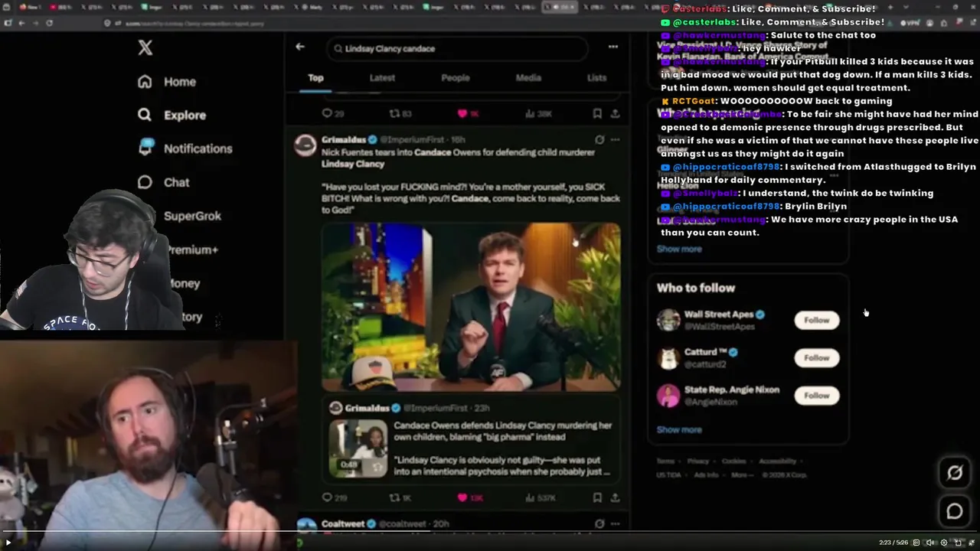980x551 pixels.
Task: Switch to the People tab
Action: click(455, 77)
